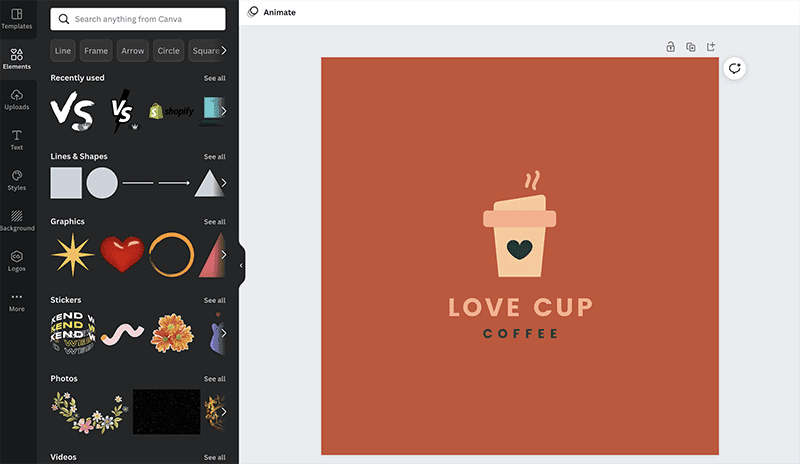Open the Styles panel
The image size is (800, 464).
pos(17,180)
